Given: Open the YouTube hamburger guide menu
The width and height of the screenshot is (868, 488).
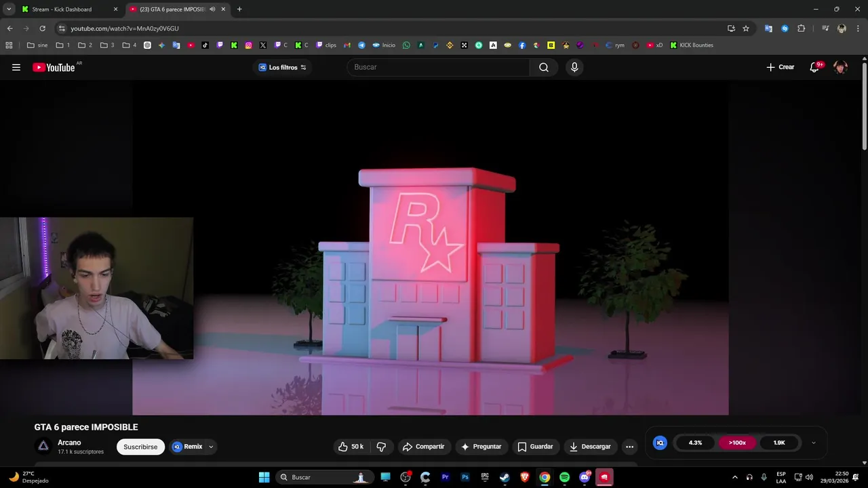Looking at the screenshot, I should tap(16, 67).
